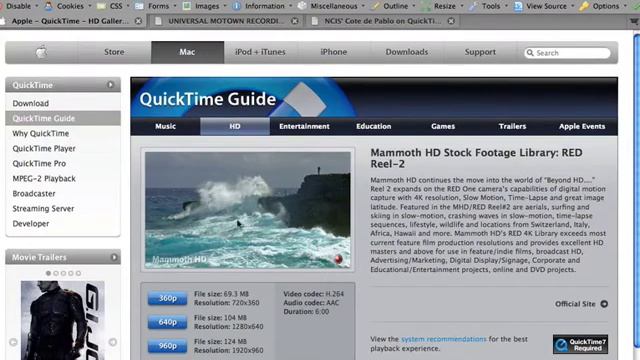Open the Options toolbar item
This screenshot has width=640, height=360.
[604, 6]
